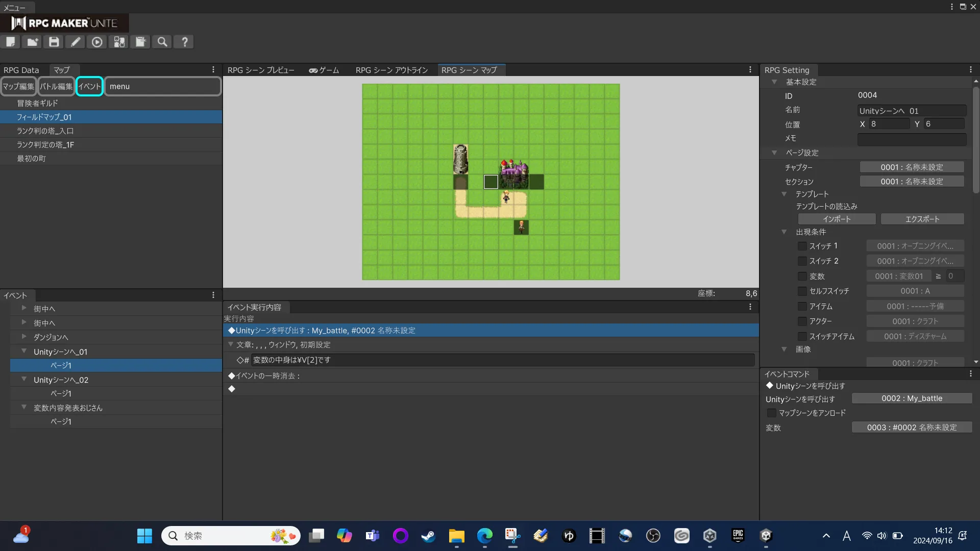Select the pencil edit tool icon

pos(76,42)
